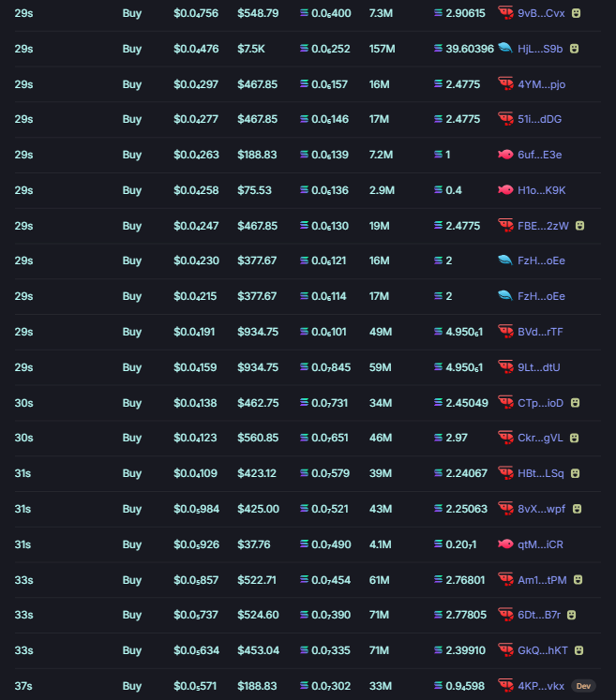The height and width of the screenshot is (700, 616).
Task: Click the 61M token amount
Action: [380, 579]
